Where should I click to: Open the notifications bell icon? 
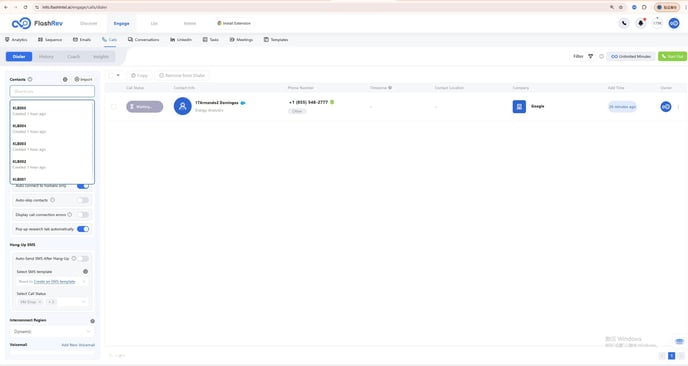pos(641,23)
